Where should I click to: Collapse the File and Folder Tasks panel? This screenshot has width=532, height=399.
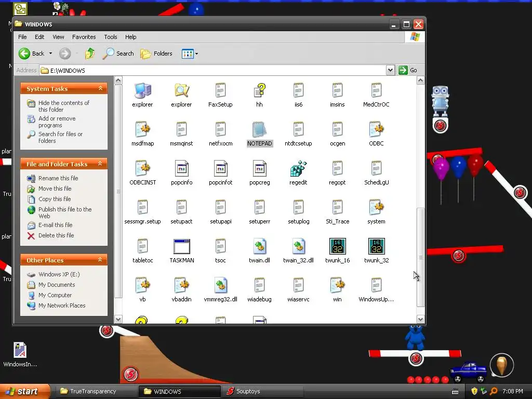(x=100, y=164)
